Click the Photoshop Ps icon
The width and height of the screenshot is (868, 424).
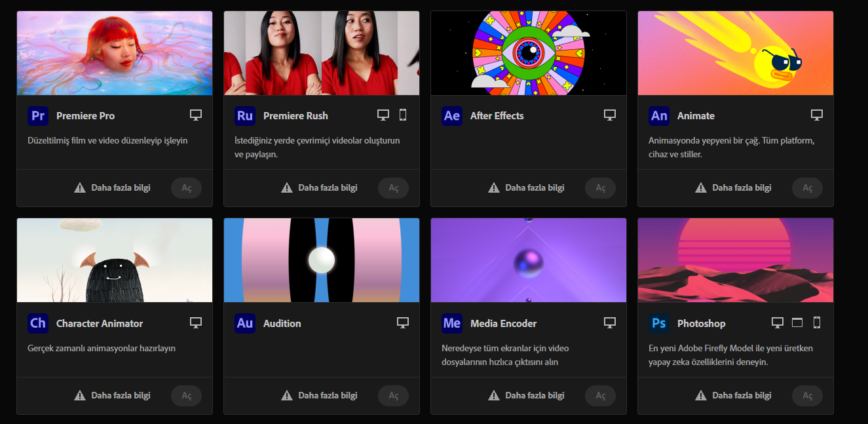659,323
